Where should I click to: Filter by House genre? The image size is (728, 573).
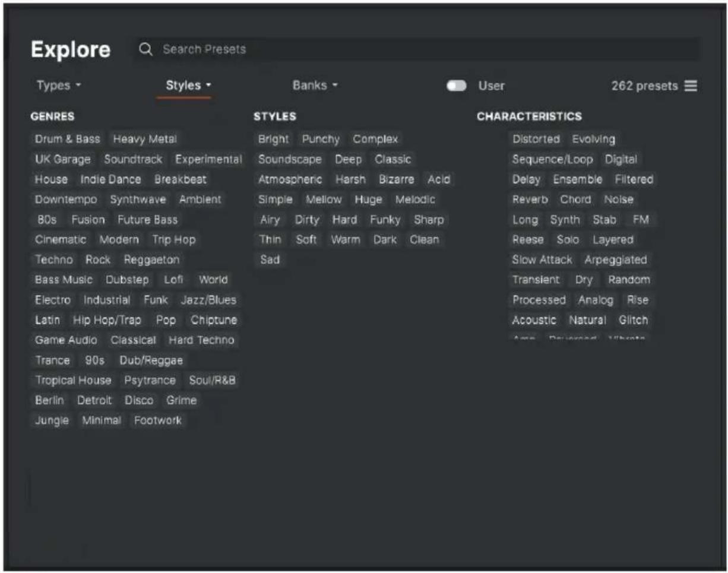click(51, 179)
